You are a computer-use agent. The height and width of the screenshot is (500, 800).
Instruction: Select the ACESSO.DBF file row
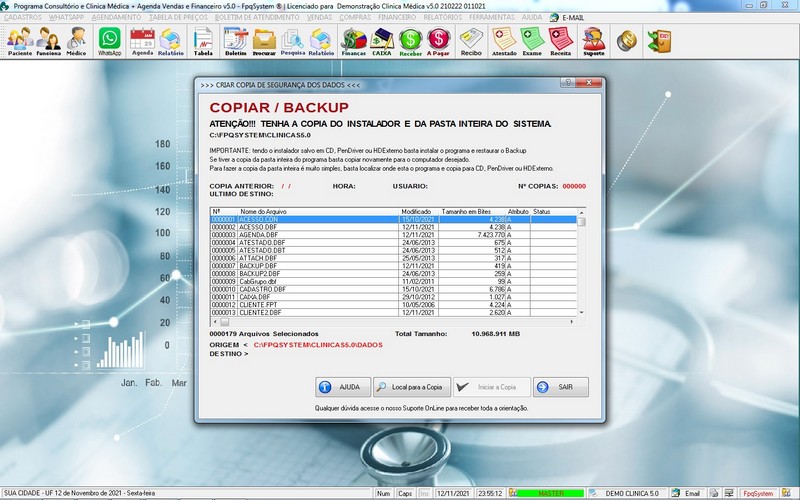(393, 227)
